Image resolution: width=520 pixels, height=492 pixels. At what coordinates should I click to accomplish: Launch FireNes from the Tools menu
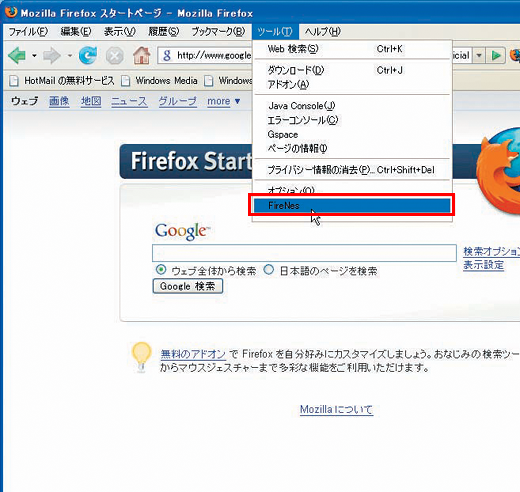pyautogui.click(x=352, y=206)
